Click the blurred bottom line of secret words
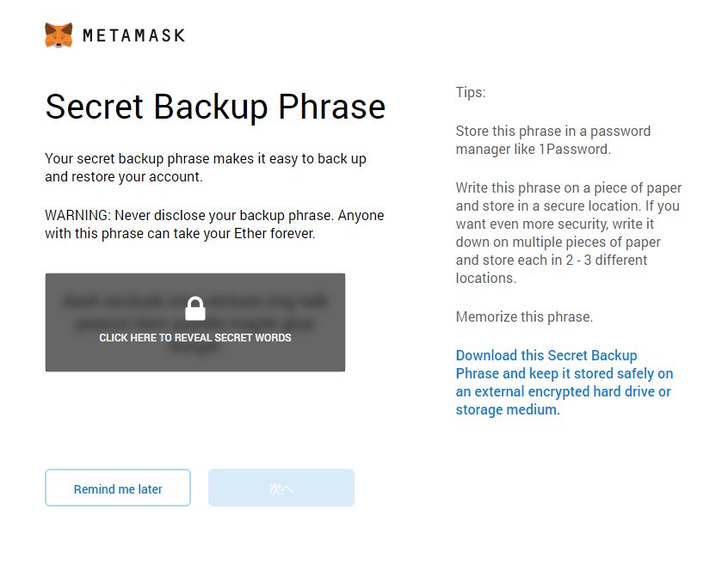Image resolution: width=728 pixels, height=565 pixels. point(195,352)
